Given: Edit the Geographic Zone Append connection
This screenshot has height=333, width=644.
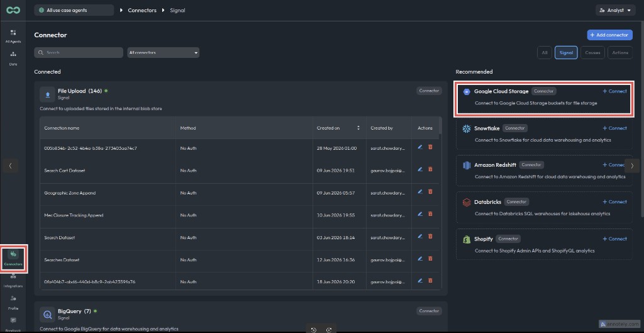Looking at the screenshot, I should click(419, 191).
